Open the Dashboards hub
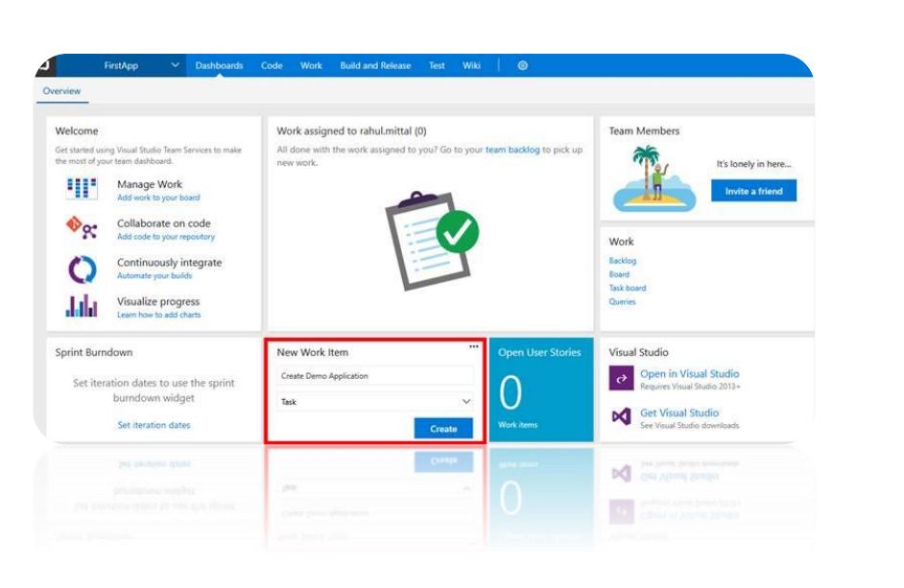 (219, 65)
